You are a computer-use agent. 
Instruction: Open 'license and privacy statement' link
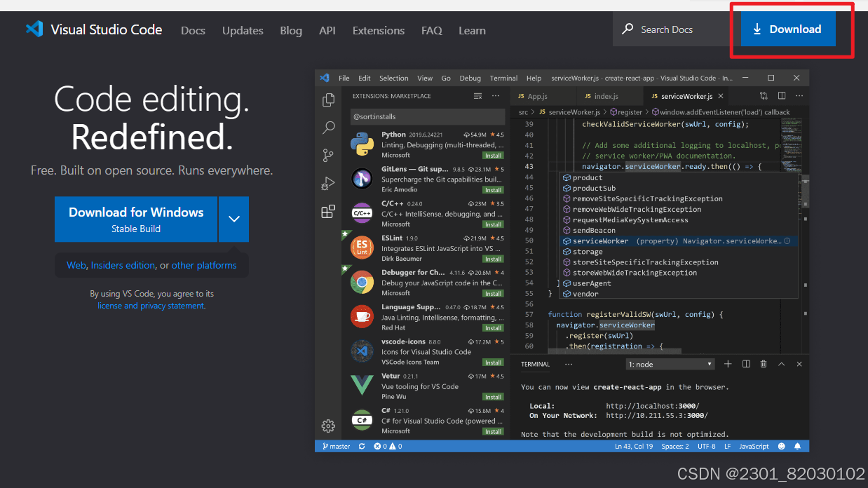(151, 306)
